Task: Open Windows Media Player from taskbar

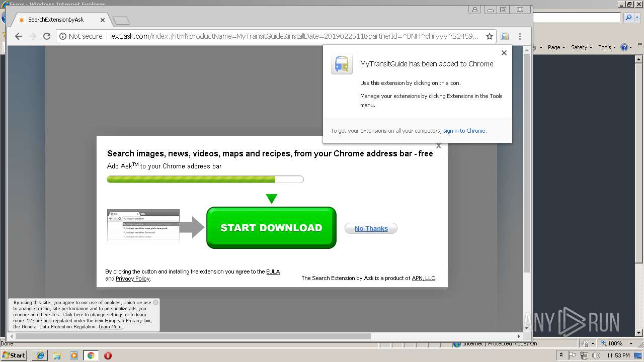Action: (74, 355)
